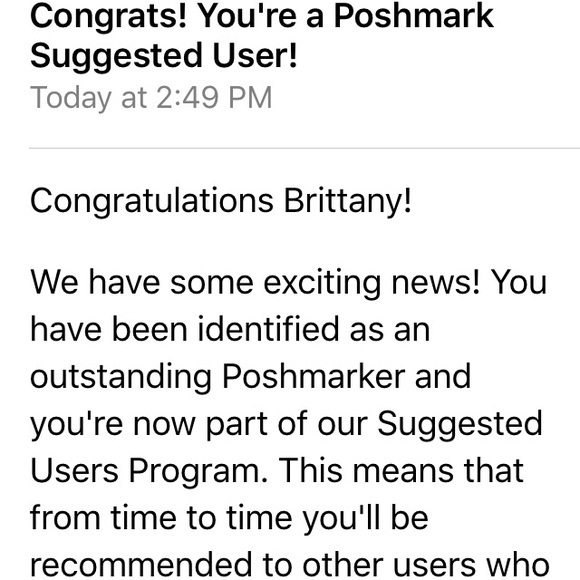Click the phrase 'This means that'
This screenshot has width=580, height=580.
[401, 471]
